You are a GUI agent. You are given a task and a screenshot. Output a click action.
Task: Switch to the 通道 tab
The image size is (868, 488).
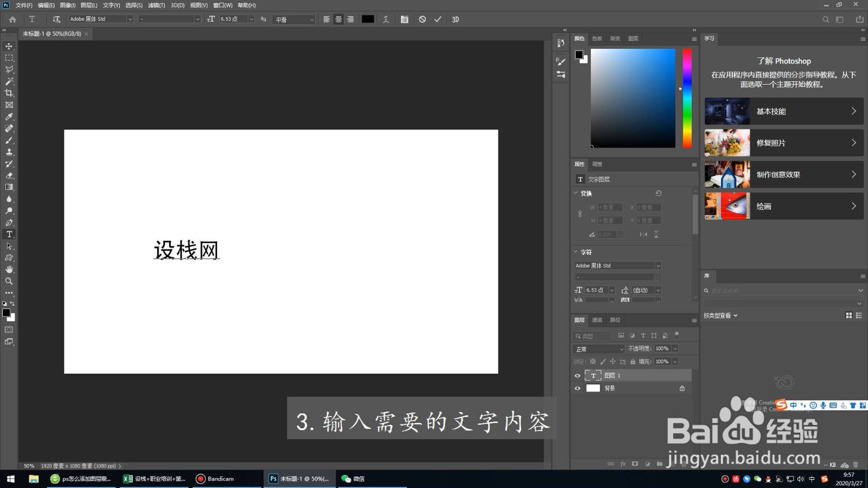[597, 320]
